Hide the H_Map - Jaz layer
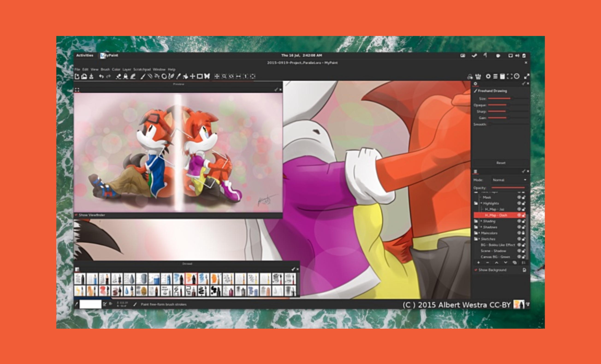 coord(519,209)
